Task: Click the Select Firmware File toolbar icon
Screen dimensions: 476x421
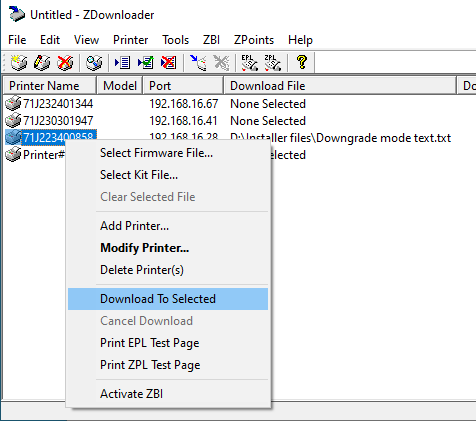Action: (122, 62)
